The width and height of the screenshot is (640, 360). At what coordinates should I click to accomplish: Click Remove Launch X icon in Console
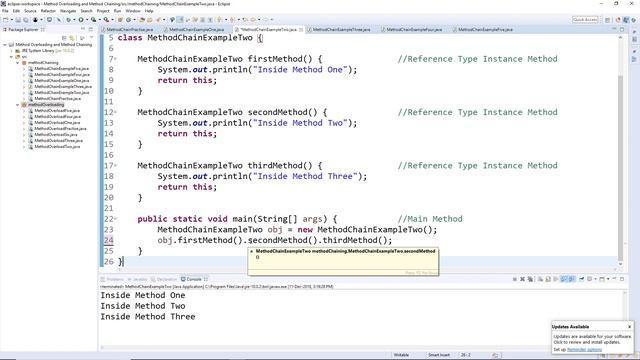click(522, 279)
